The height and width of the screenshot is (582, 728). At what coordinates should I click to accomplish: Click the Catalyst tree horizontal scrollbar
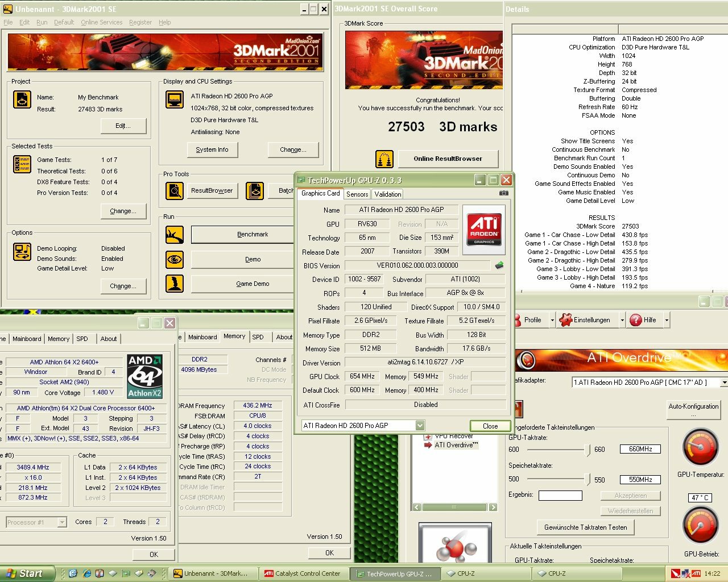click(454, 507)
